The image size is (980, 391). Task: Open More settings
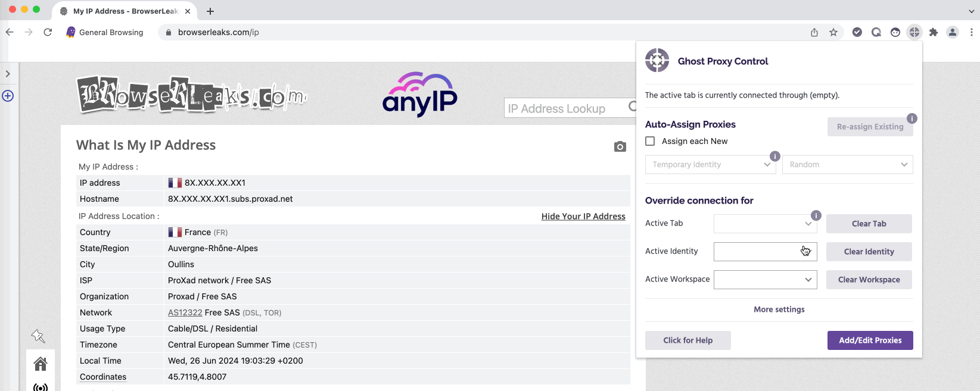[779, 309]
